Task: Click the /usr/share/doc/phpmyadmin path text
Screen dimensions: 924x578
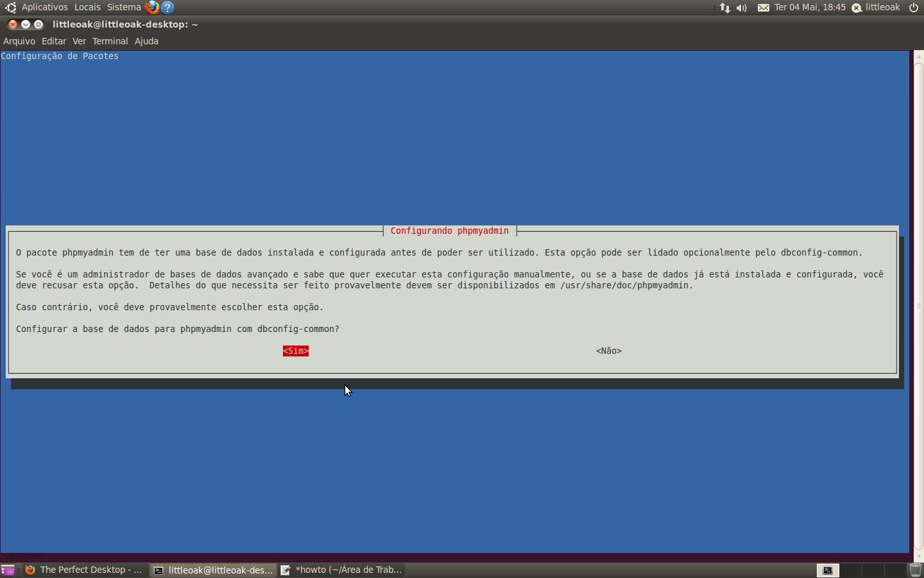Action: pos(624,285)
